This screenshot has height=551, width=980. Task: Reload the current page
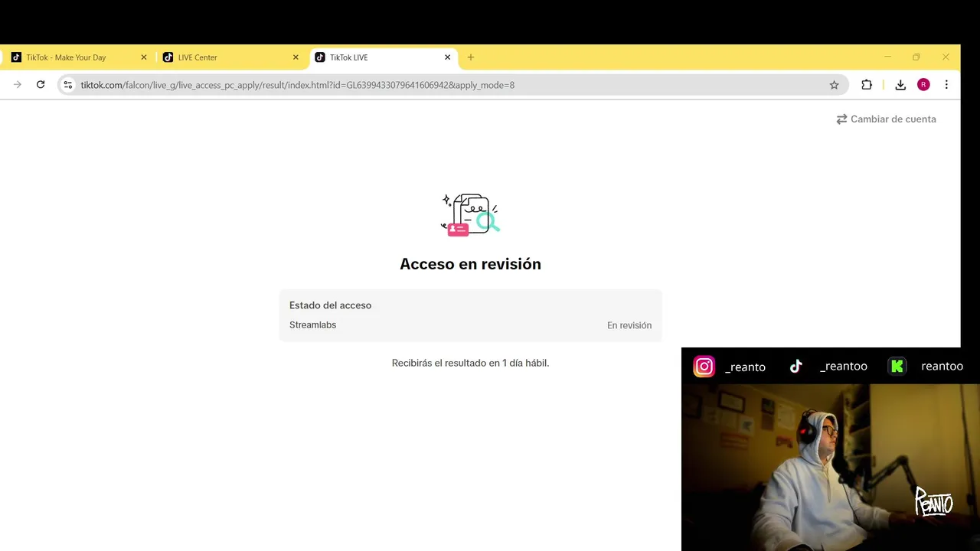click(x=41, y=85)
